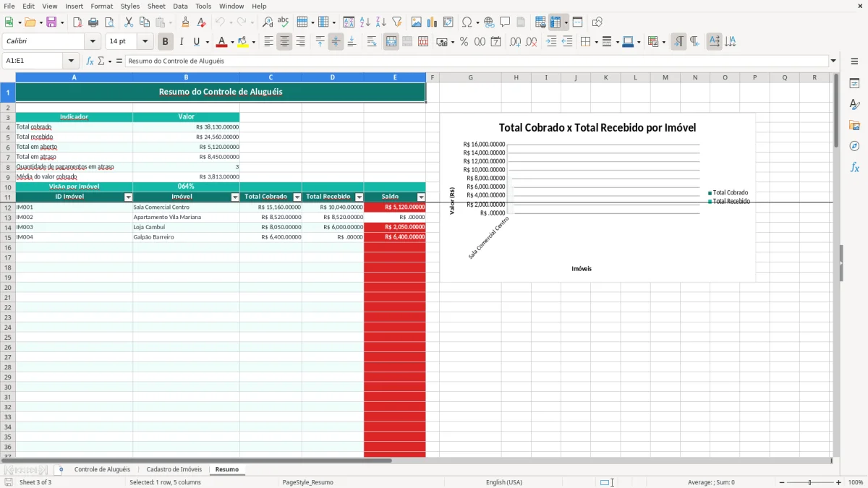This screenshot has height=488, width=868.
Task: Click the 100% zoom level
Action: tap(855, 482)
